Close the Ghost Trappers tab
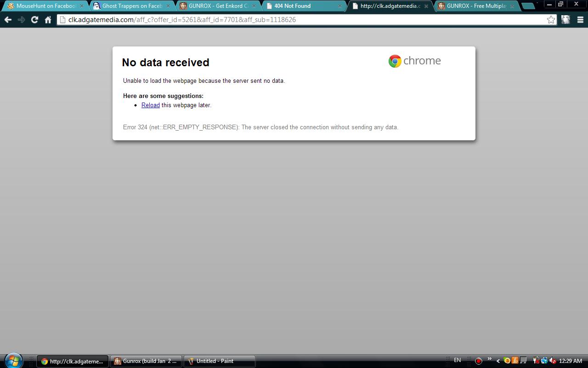The width and height of the screenshot is (588, 368). pyautogui.click(x=168, y=6)
